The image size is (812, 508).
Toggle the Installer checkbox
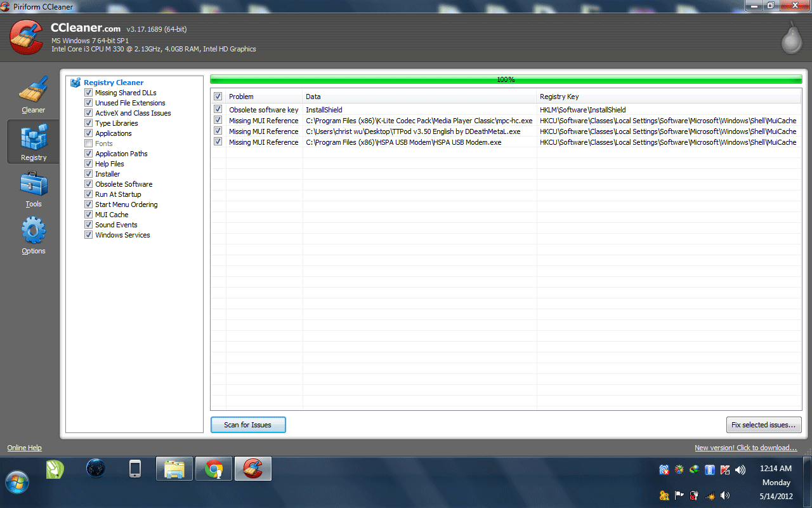89,174
